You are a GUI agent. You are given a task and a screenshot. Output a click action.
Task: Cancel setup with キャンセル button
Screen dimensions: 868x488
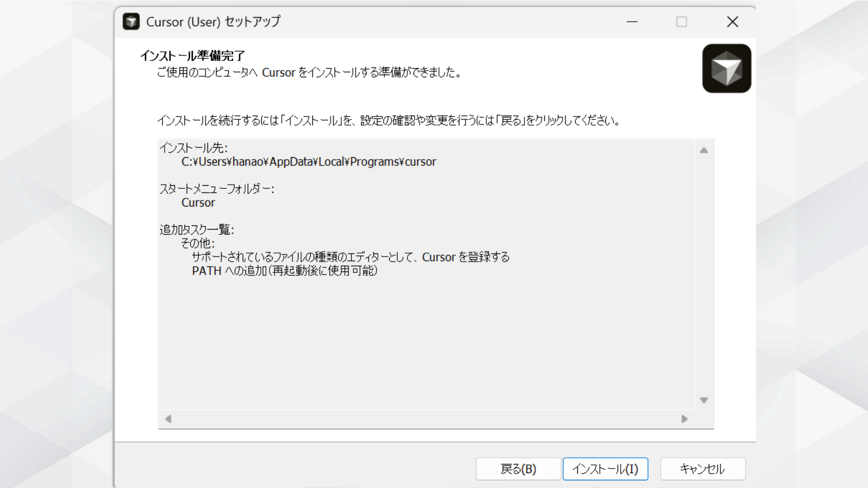pyautogui.click(x=703, y=469)
